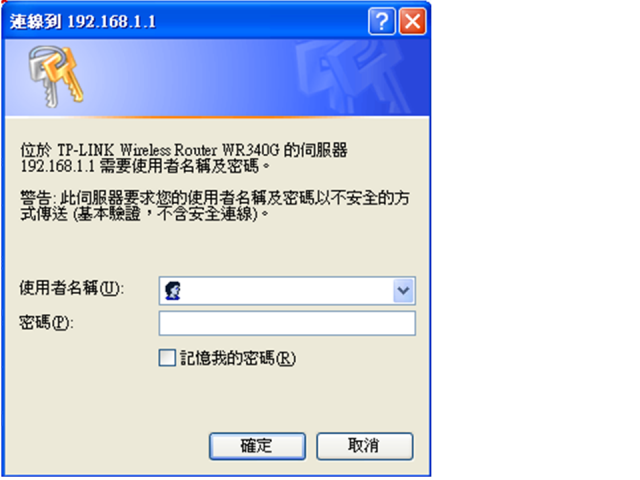Click the user avatar icon in username box
The image size is (640, 480).
pyautogui.click(x=173, y=291)
